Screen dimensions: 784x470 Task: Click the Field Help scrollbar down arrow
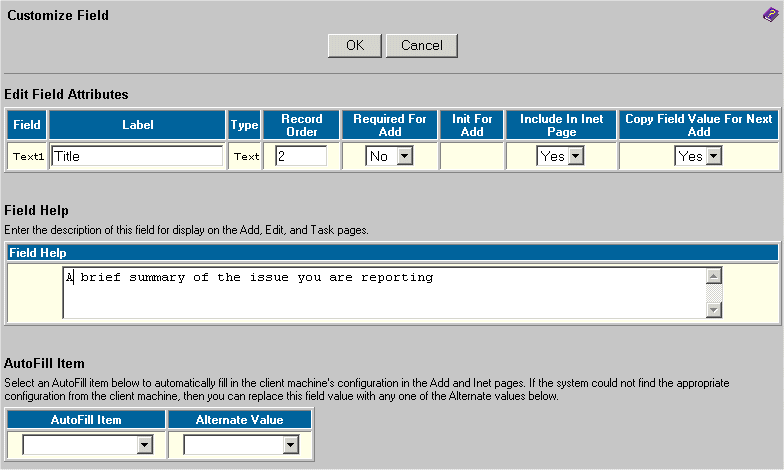(714, 309)
